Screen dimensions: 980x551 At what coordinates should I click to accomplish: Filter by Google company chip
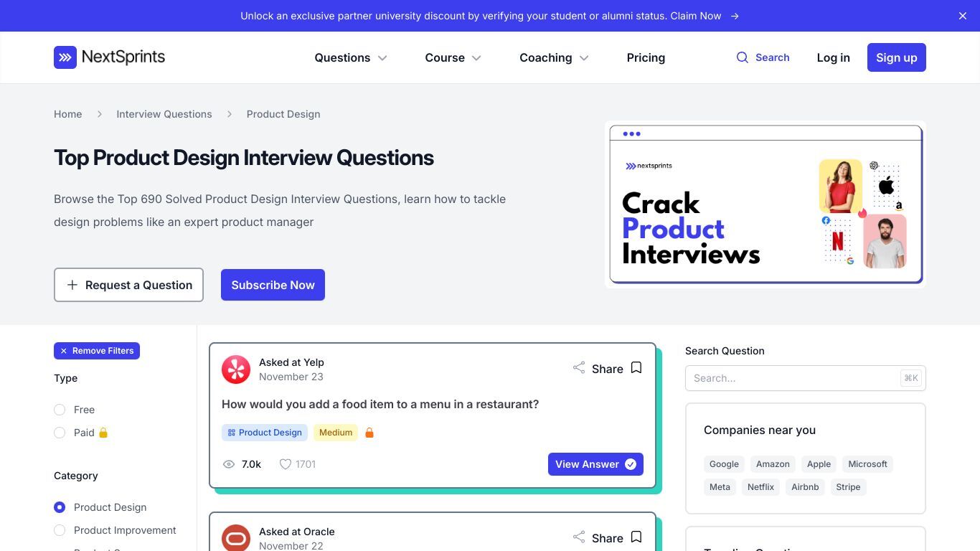coord(724,464)
